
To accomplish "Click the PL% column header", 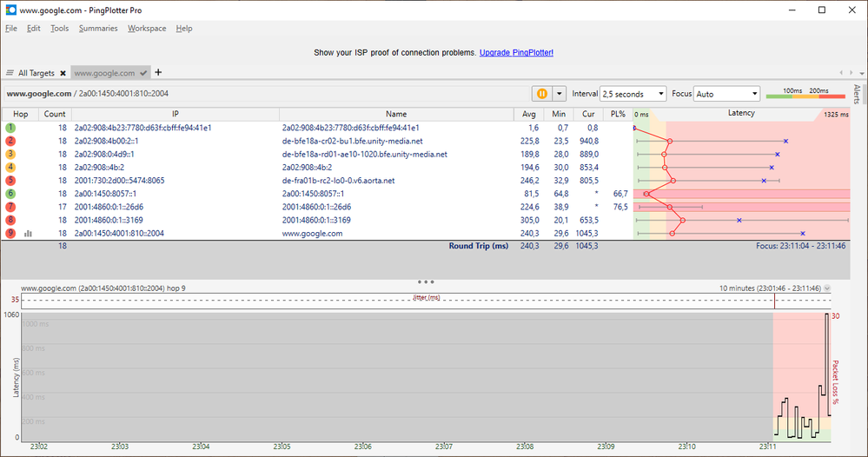I will coord(618,114).
